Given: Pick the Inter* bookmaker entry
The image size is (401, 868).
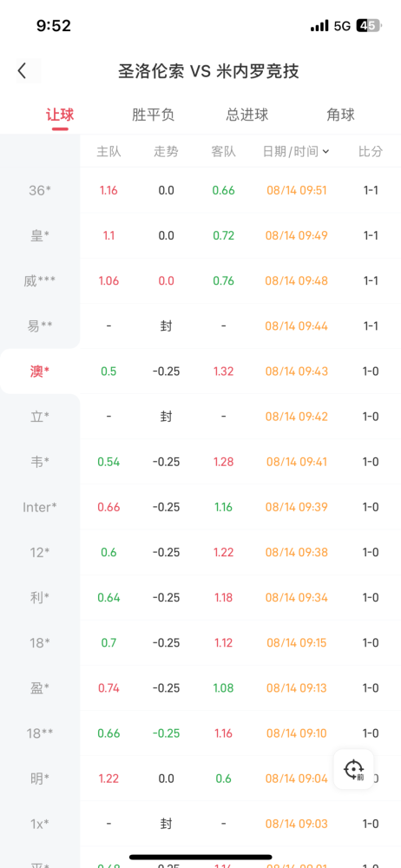Looking at the screenshot, I should 40,507.
